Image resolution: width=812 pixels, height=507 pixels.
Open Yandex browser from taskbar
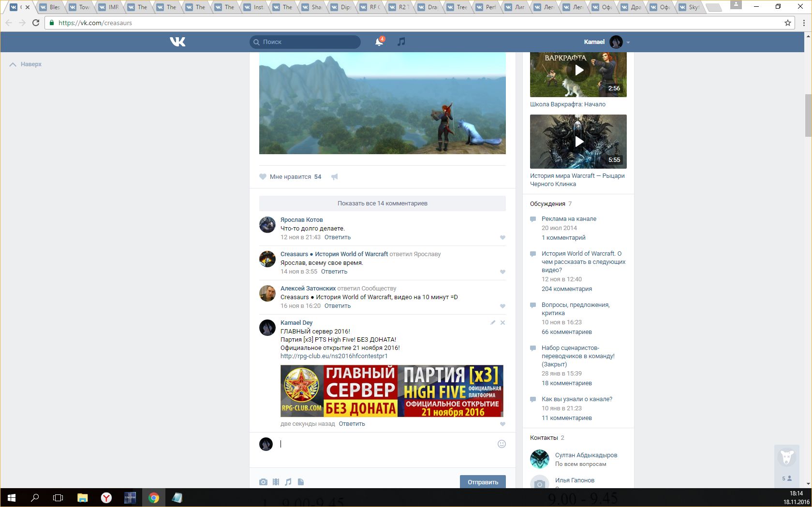[106, 498]
